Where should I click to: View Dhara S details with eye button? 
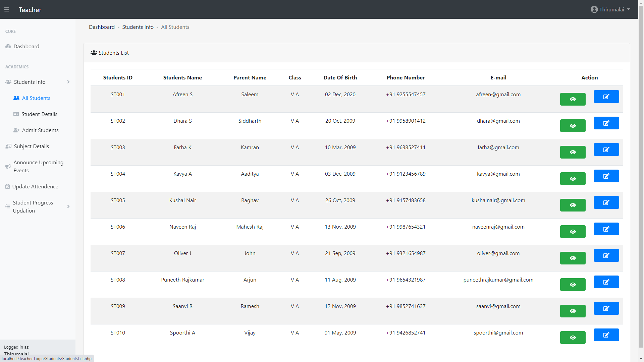(x=573, y=126)
